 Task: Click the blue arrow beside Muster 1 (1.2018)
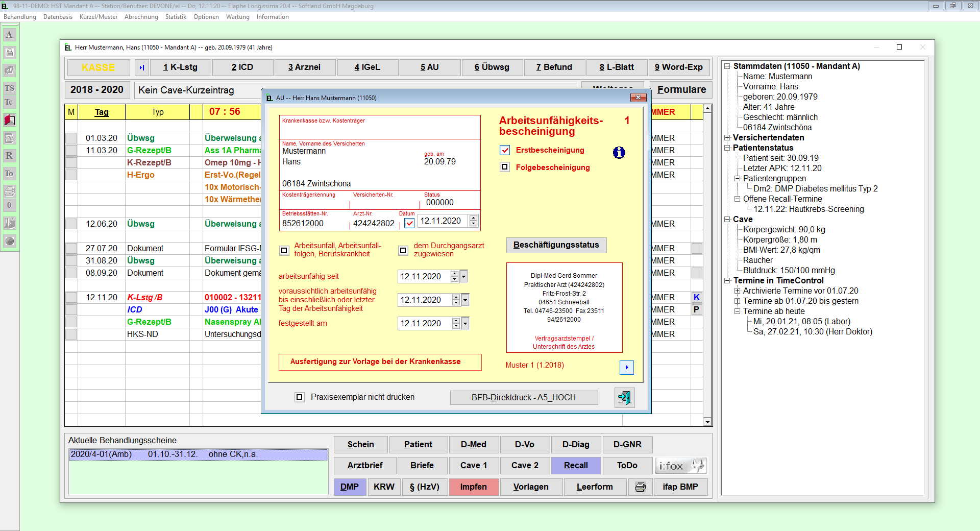(627, 367)
